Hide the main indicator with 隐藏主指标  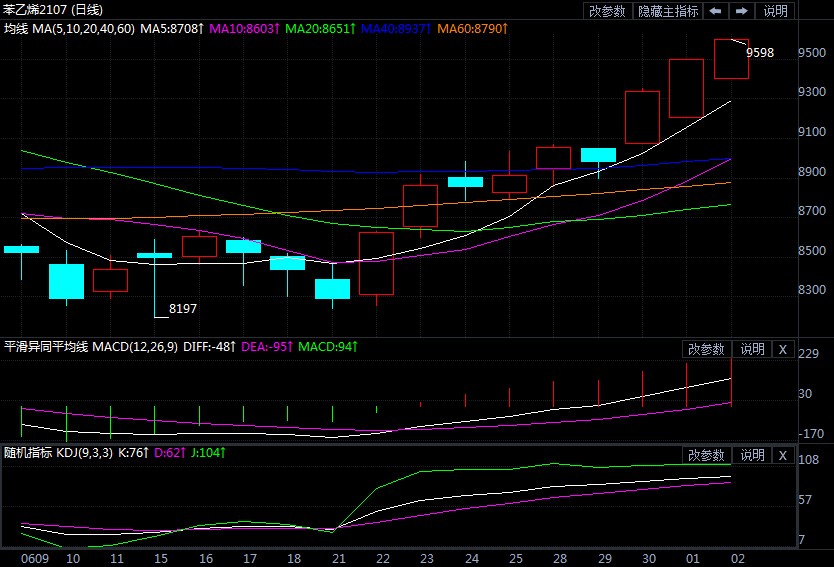668,11
